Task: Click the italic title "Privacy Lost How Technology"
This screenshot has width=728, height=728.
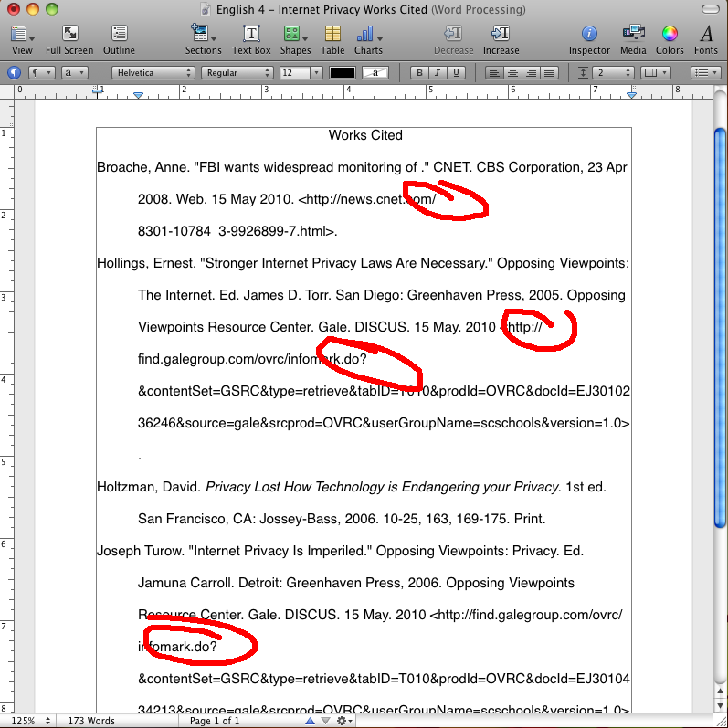Action: pyautogui.click(x=297, y=487)
